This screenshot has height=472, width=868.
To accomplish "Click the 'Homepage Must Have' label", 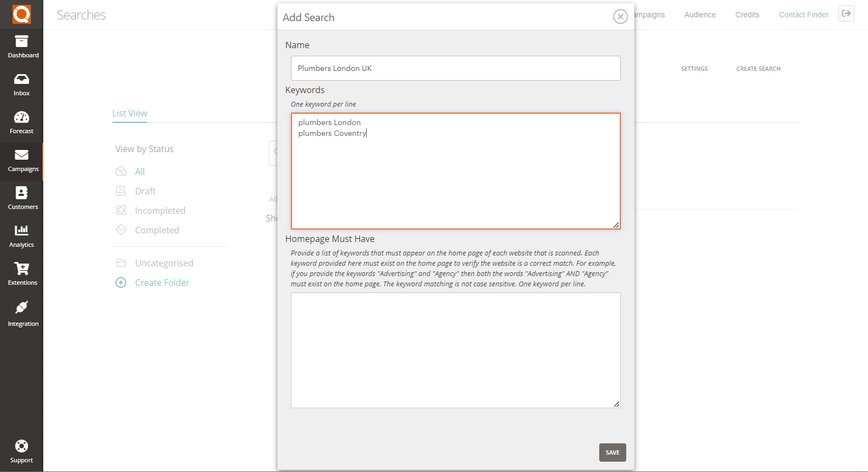I will pos(330,239).
